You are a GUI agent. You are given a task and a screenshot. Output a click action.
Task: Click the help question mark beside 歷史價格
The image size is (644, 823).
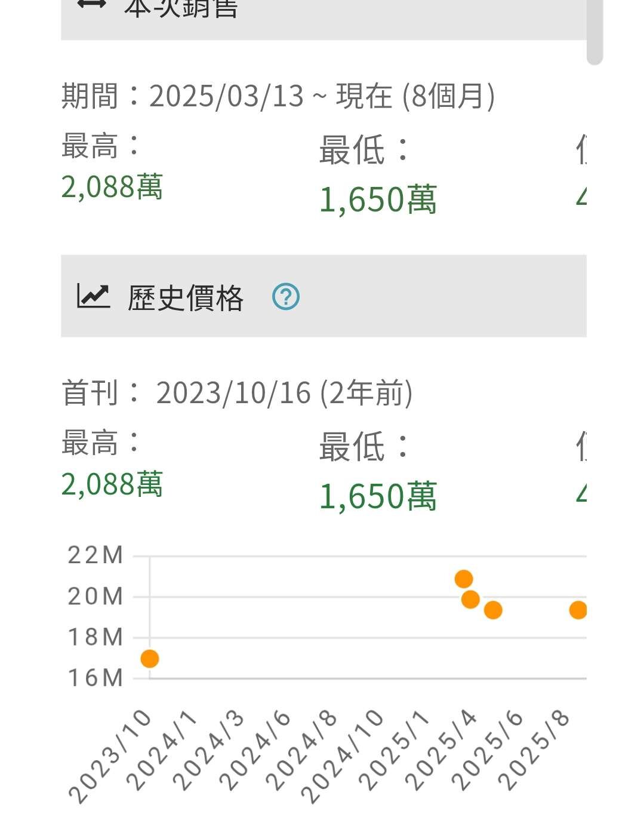(x=286, y=297)
